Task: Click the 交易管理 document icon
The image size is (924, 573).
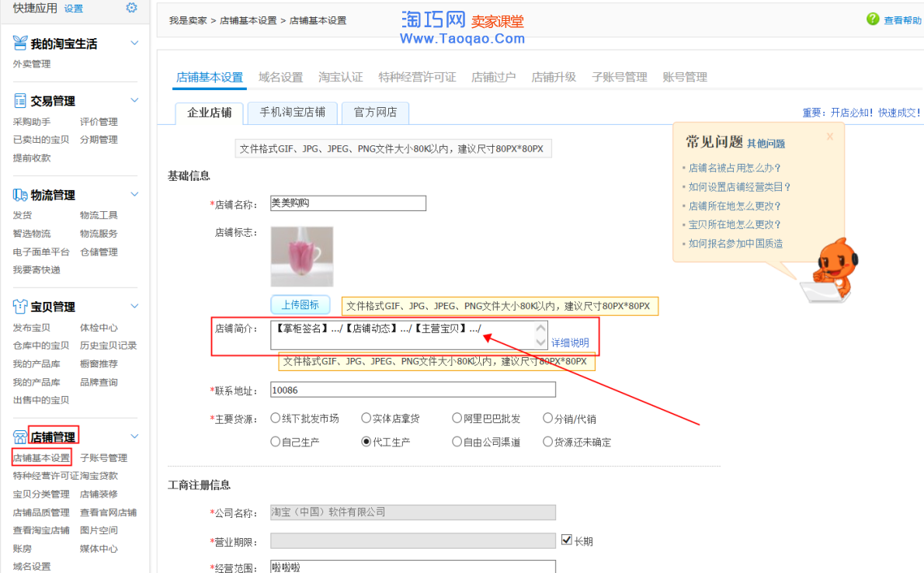Action: coord(20,100)
